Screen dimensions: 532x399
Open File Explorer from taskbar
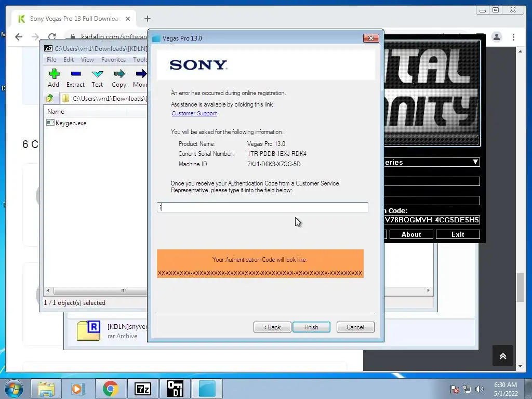pos(46,389)
